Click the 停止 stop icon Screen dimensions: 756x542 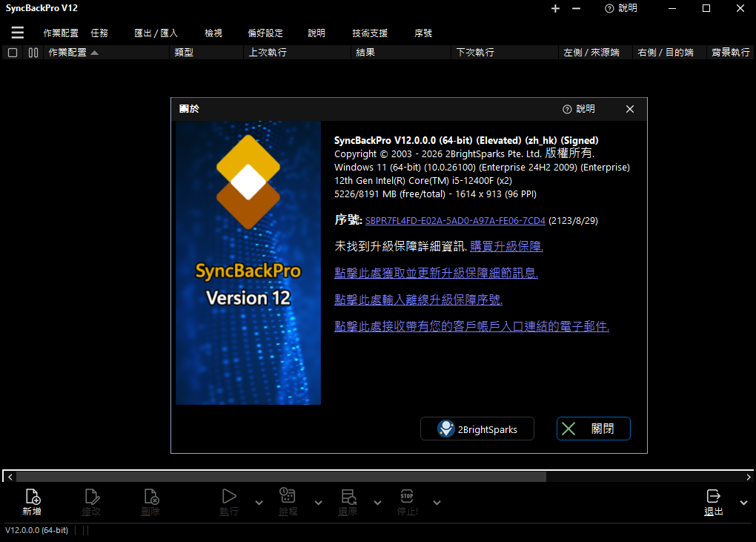click(407, 502)
